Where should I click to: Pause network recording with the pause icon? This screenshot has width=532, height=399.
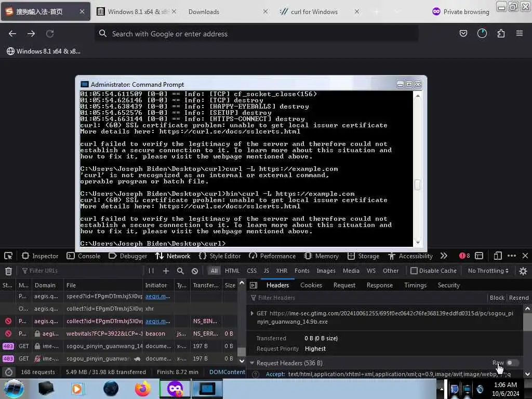pos(151,271)
